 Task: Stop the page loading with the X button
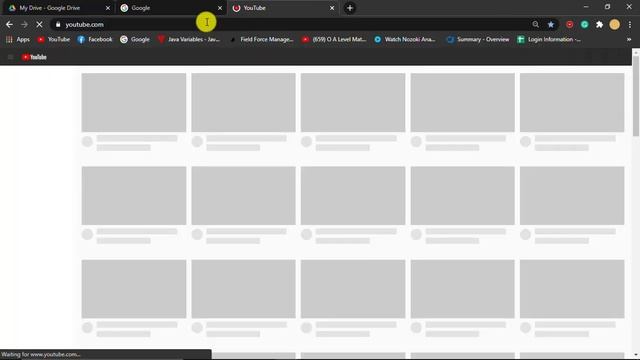39,24
